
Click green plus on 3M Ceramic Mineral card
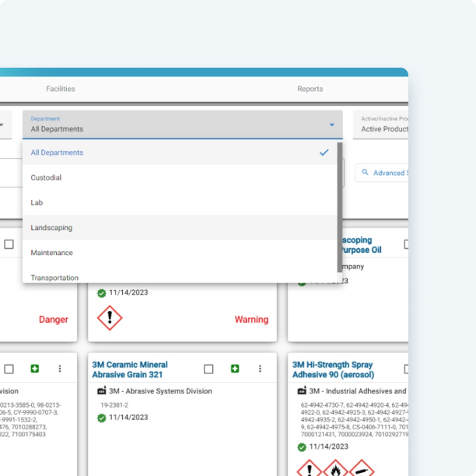tap(235, 369)
